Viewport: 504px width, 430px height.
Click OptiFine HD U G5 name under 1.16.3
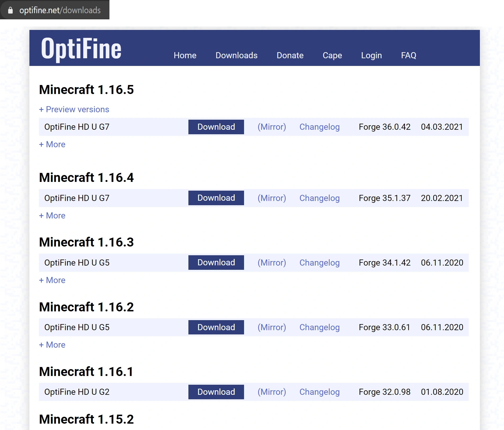[x=77, y=263]
